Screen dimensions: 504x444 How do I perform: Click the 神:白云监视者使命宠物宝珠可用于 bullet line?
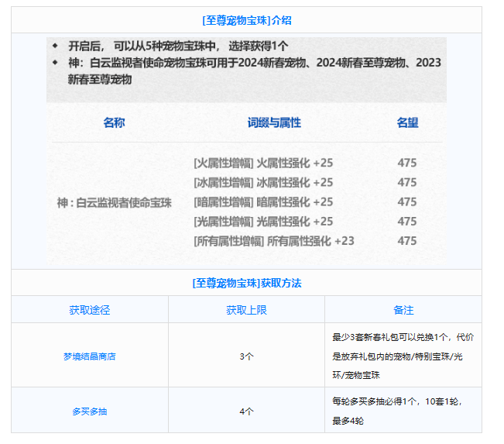(x=254, y=71)
